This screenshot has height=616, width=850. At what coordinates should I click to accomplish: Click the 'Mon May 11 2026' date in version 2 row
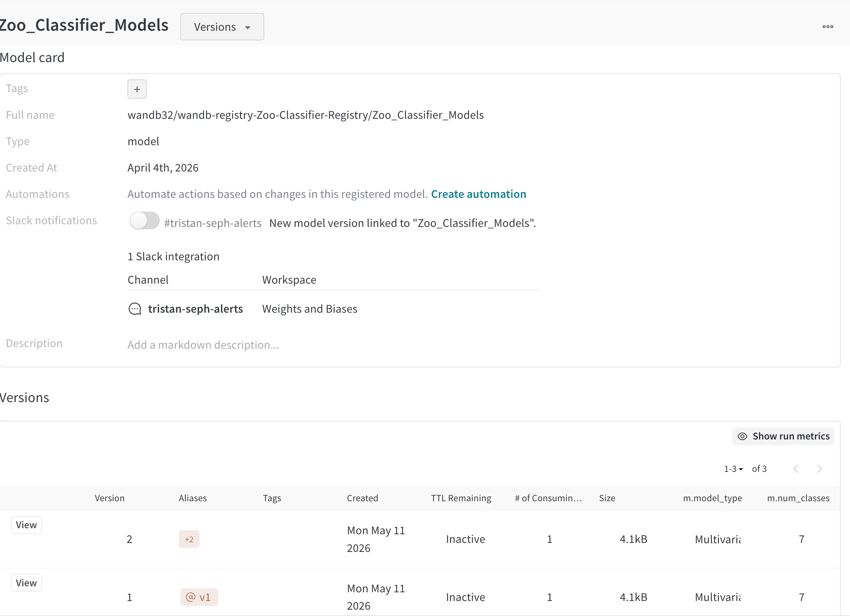376,539
